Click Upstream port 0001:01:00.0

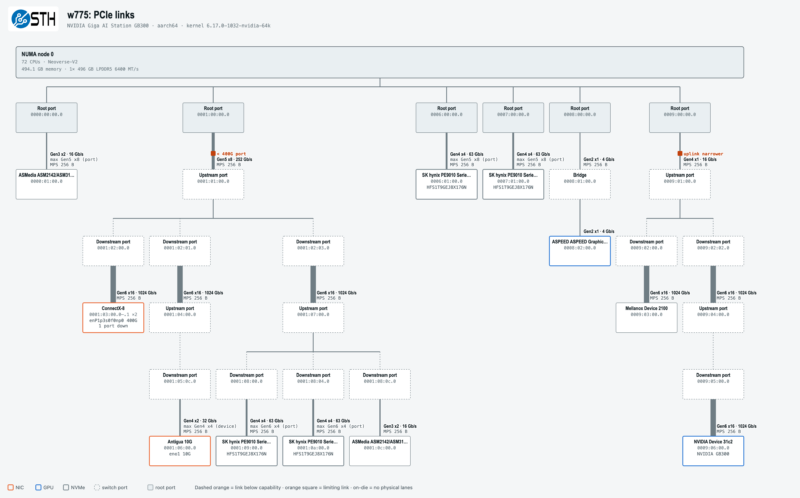click(x=213, y=184)
